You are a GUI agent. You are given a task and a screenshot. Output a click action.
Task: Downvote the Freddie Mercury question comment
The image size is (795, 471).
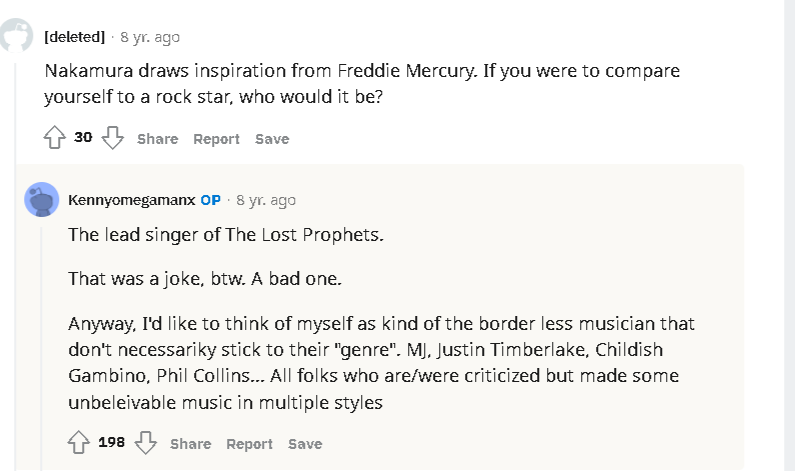(113, 138)
